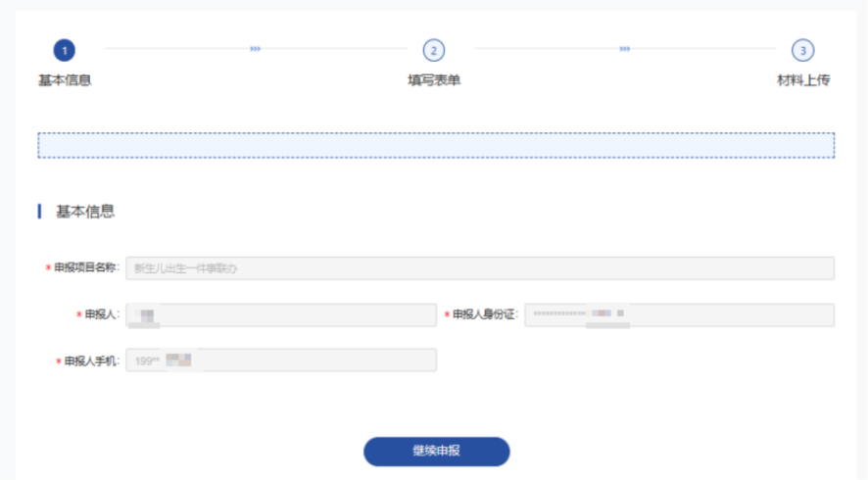The image size is (868, 480).
Task: Click the 基本信息 section heading
Action: [85, 211]
